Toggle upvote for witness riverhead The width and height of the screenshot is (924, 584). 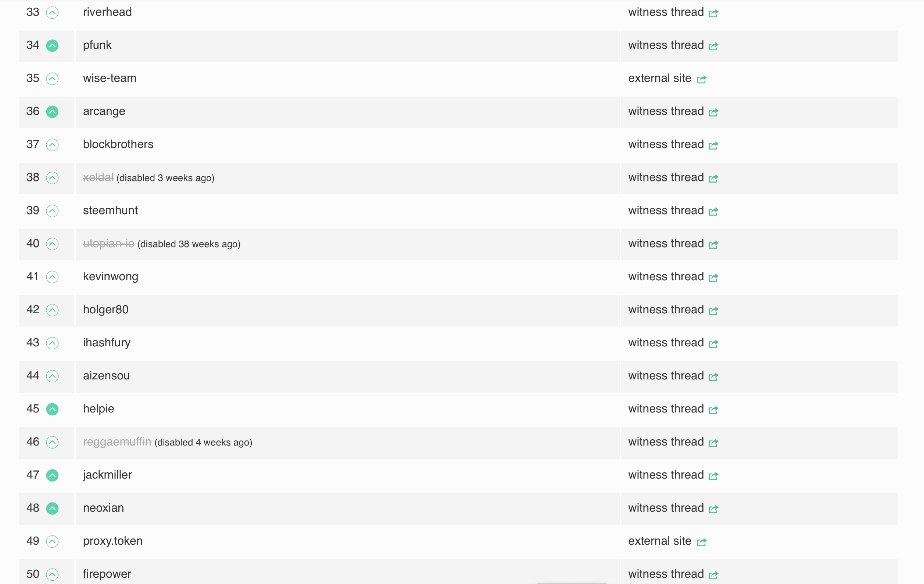(x=52, y=12)
